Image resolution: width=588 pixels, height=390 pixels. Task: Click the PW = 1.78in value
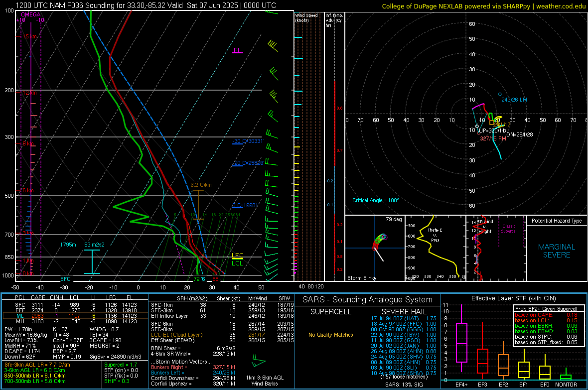coord(18,329)
